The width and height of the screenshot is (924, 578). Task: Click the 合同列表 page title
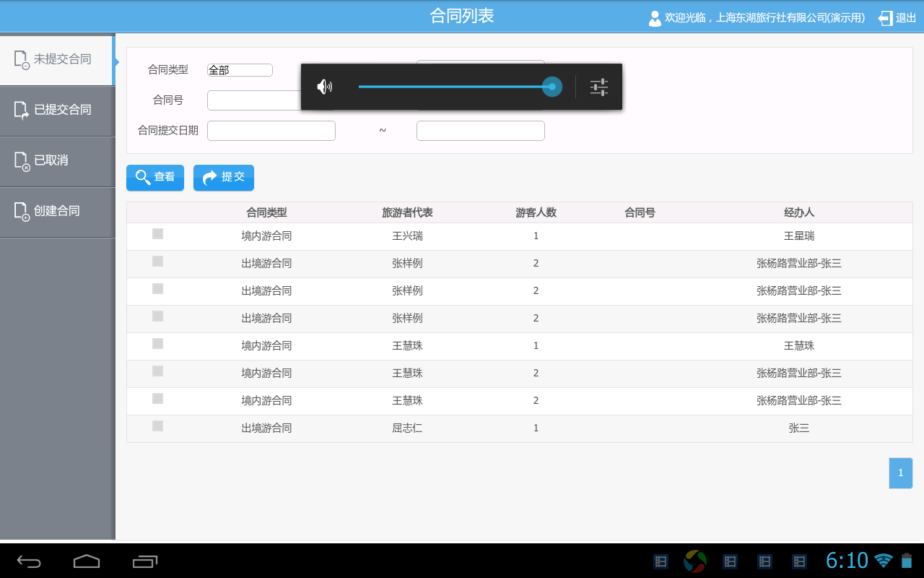pyautogui.click(x=462, y=16)
